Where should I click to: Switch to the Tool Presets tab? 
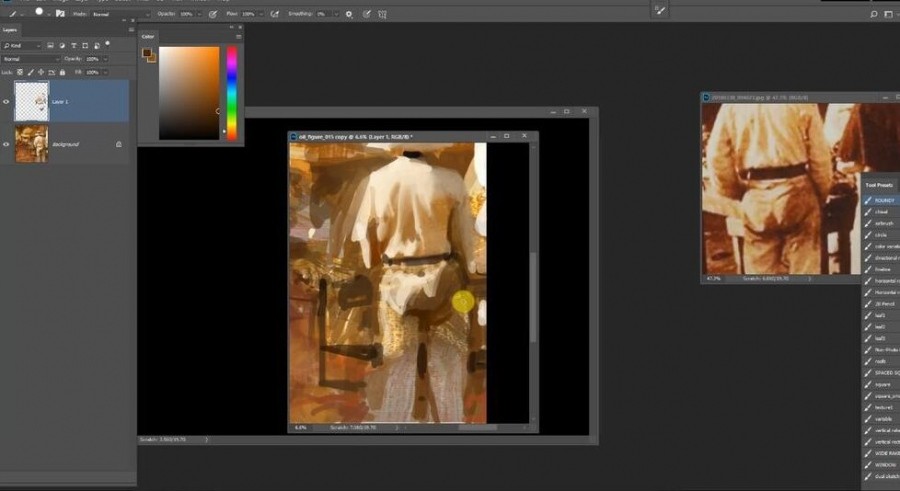point(879,185)
